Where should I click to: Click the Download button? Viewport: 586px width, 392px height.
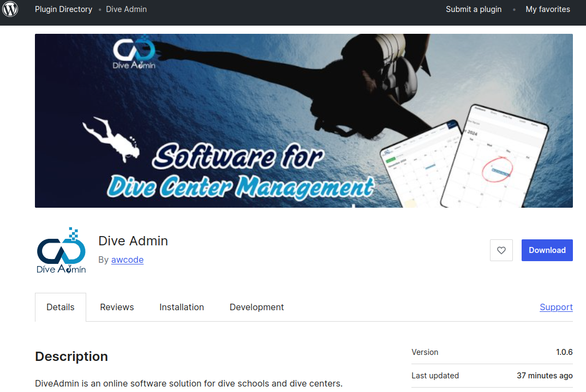coord(547,250)
